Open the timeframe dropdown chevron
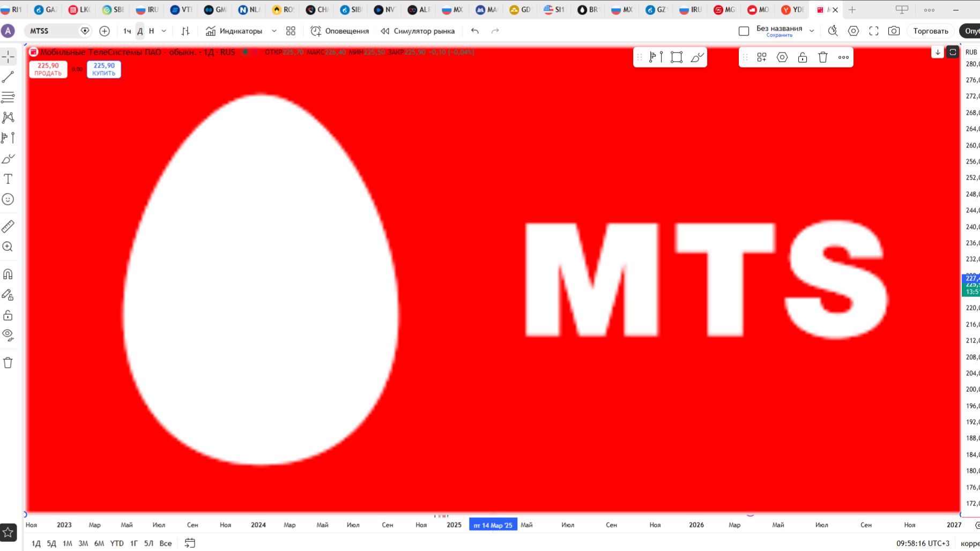The height and width of the screenshot is (551, 980). click(164, 31)
